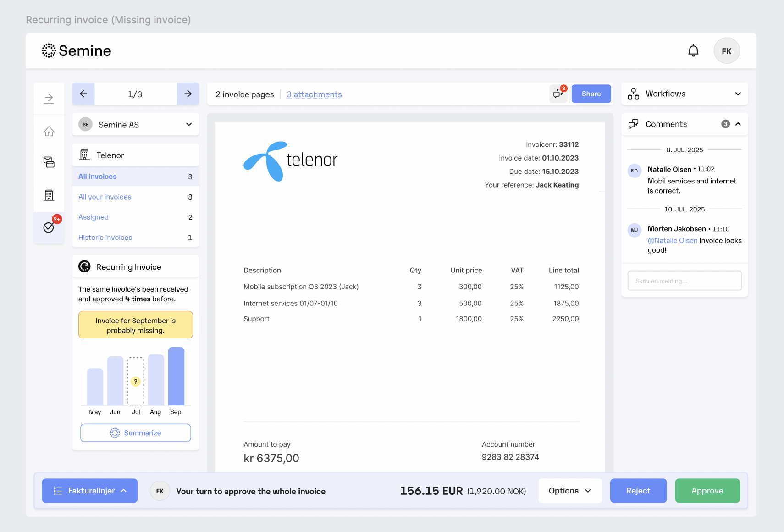The image size is (784, 532).
Task: Click Morten Jakobsen's MJ avatar
Action: pyautogui.click(x=635, y=230)
